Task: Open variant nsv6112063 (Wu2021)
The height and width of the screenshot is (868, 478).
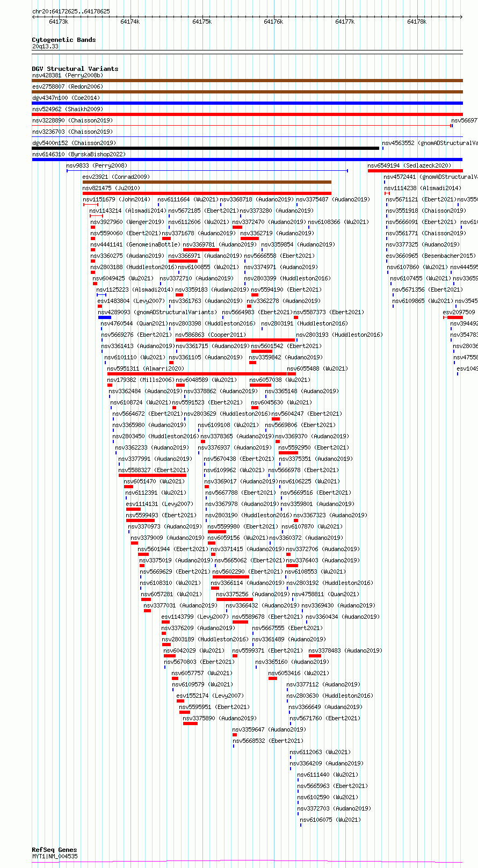Action: 320,752
